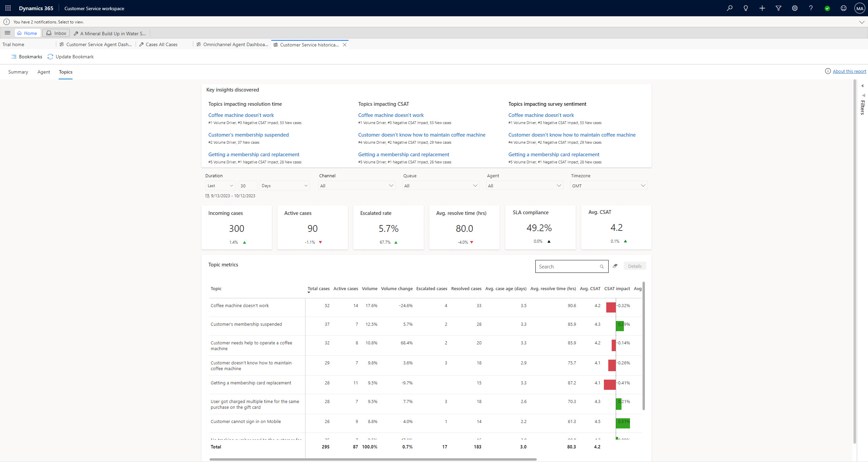The height and width of the screenshot is (462, 868).
Task: Open the Dynamics 365 app launcher grid
Action: coord(8,8)
